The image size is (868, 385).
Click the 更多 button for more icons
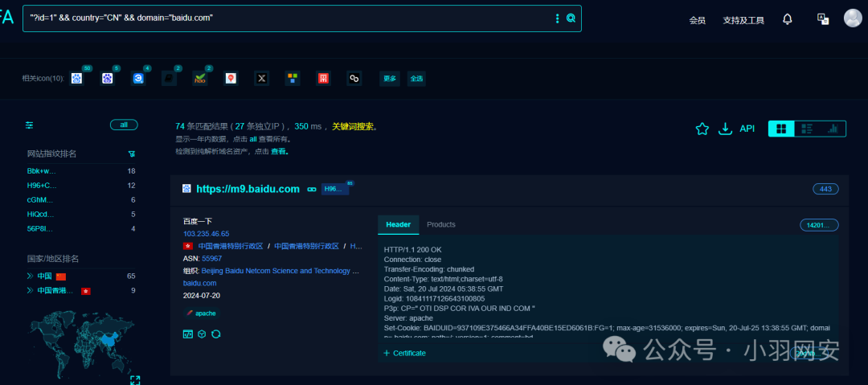(x=390, y=79)
